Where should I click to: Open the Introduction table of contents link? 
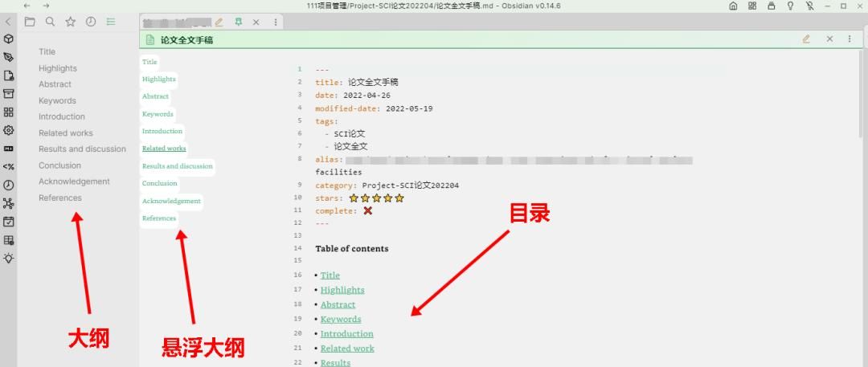coord(346,334)
